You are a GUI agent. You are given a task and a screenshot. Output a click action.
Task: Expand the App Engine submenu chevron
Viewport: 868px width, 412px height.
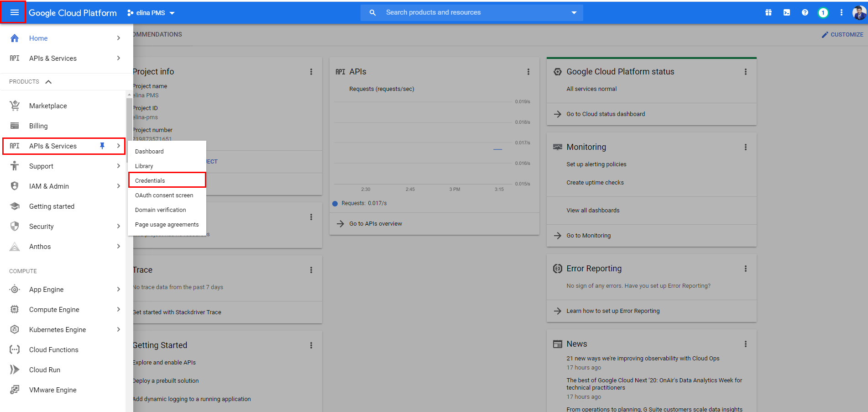point(119,289)
